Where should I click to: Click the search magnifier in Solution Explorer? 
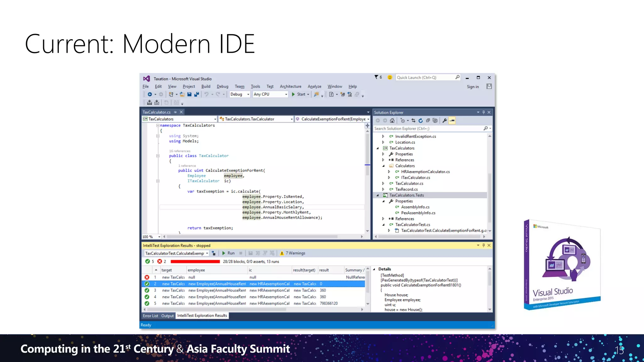click(486, 129)
